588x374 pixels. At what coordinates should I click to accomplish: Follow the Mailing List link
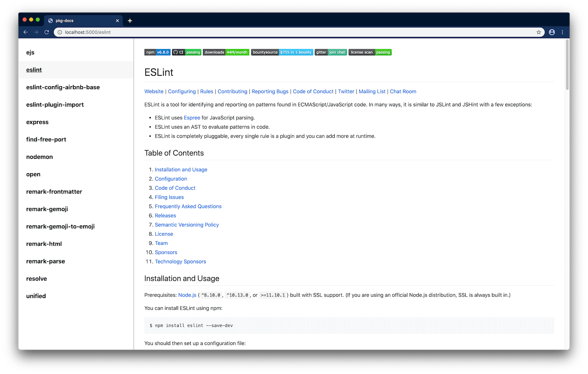pyautogui.click(x=372, y=91)
